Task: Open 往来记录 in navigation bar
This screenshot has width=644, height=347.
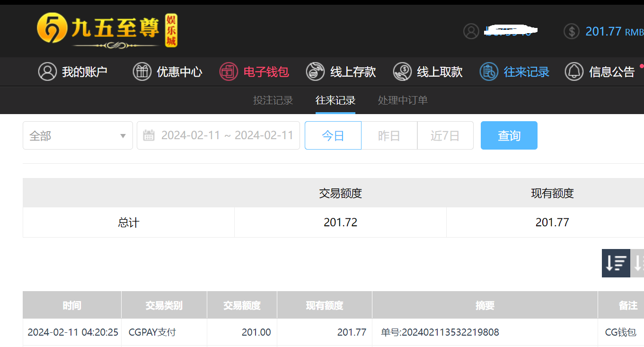Action: click(x=514, y=72)
